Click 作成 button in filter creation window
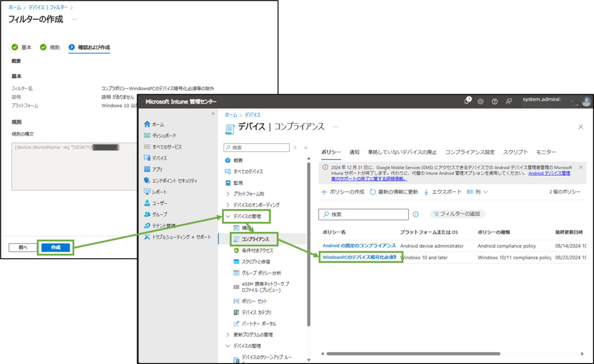Viewport: 594px width, 364px height. pyautogui.click(x=55, y=247)
